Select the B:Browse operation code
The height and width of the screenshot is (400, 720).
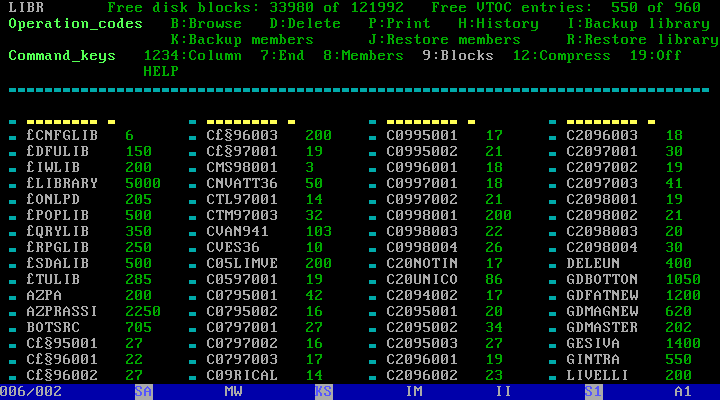point(206,23)
